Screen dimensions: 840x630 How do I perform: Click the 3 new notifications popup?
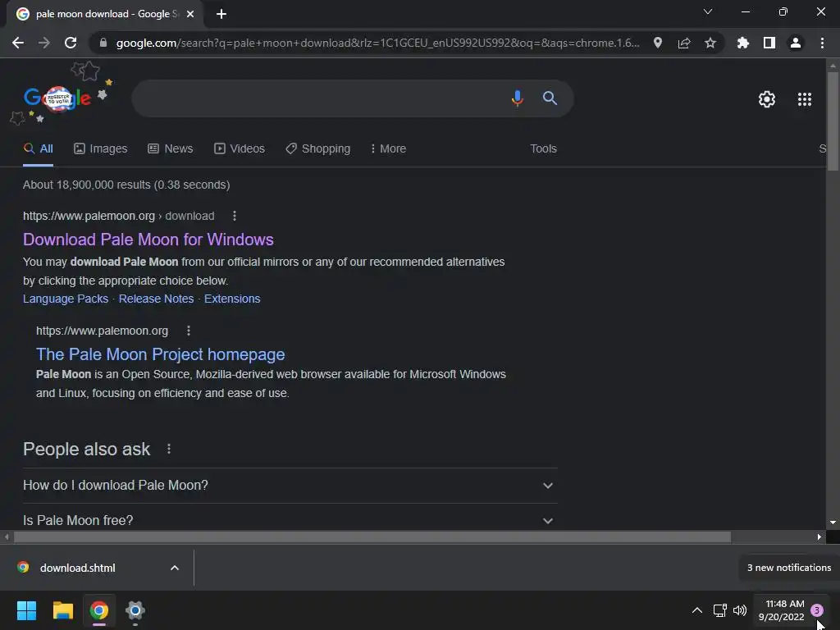pyautogui.click(x=788, y=568)
